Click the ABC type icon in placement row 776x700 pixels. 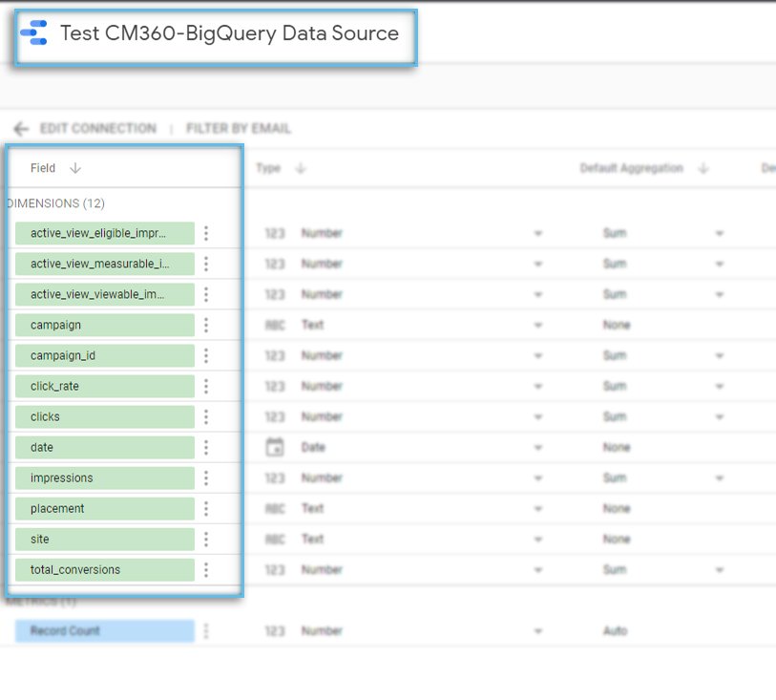pos(275,508)
